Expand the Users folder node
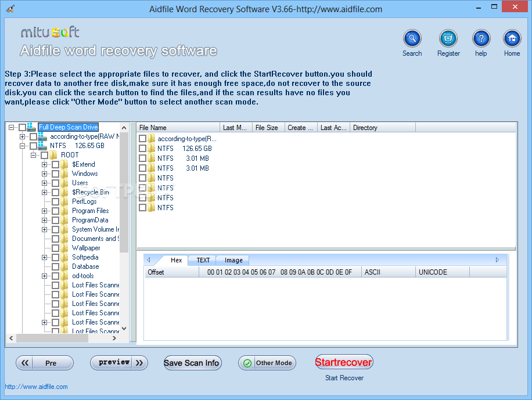 coord(45,183)
